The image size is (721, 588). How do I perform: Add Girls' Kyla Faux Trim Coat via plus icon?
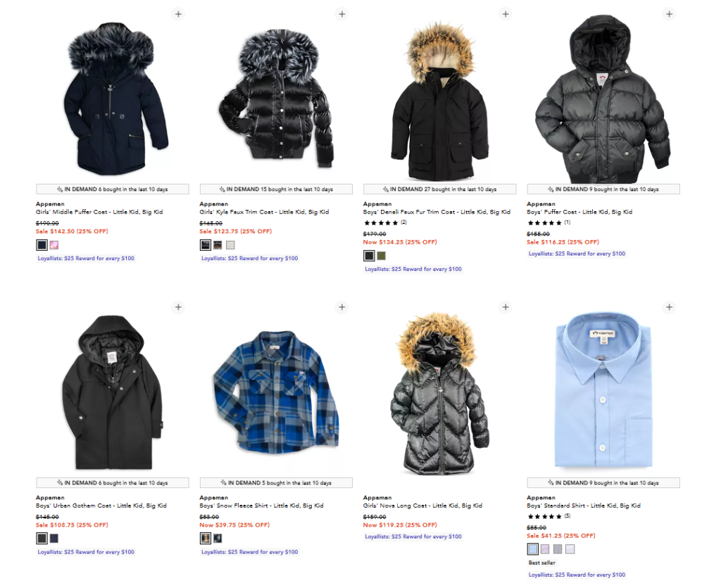coord(342,14)
